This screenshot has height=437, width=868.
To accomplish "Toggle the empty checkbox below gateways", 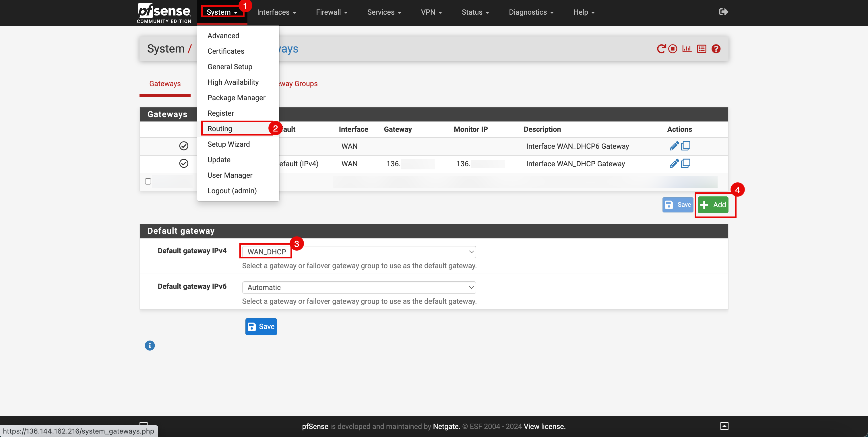I will tap(148, 181).
